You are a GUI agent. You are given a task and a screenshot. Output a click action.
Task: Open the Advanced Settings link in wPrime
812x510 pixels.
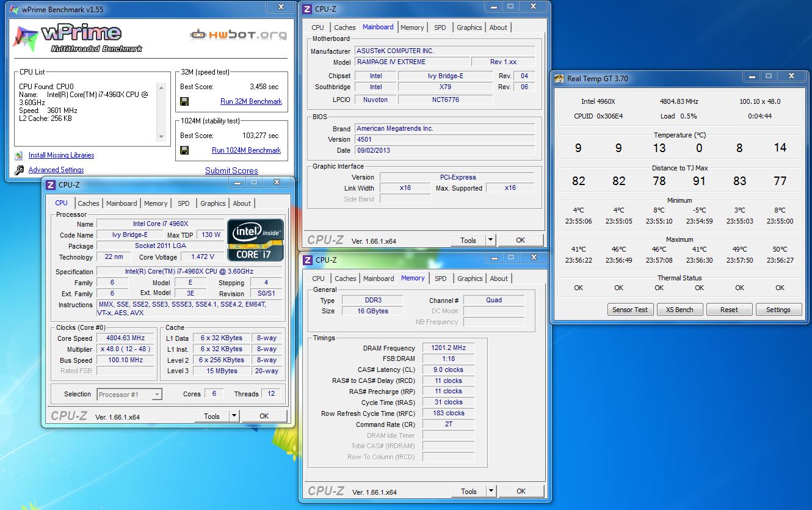point(56,170)
